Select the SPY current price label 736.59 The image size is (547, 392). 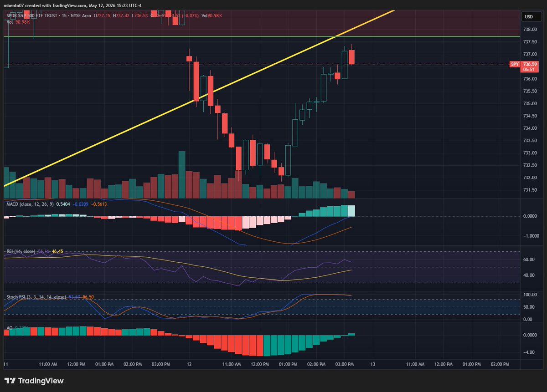click(529, 65)
